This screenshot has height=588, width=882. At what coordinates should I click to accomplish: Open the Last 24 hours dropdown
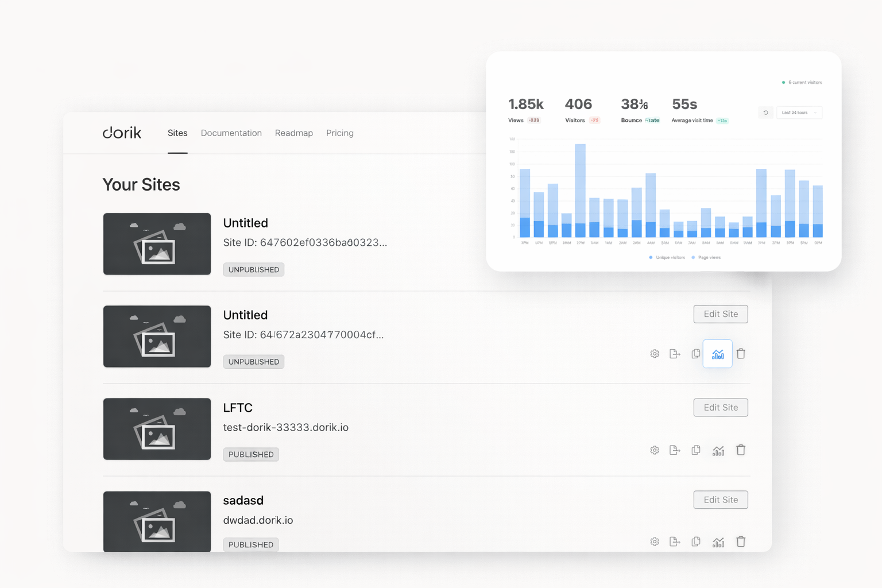tap(799, 113)
